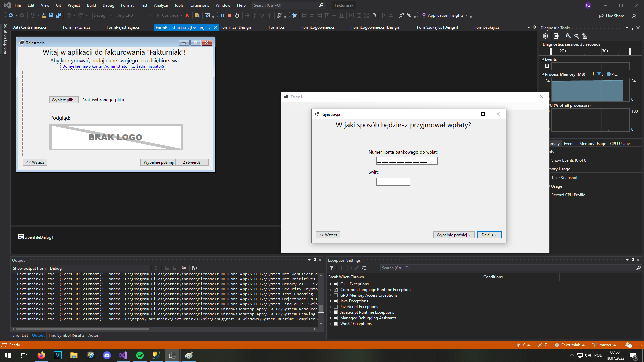Click the Save file icon in toolbar
Viewport: 644px width, 362px height.
51,15
